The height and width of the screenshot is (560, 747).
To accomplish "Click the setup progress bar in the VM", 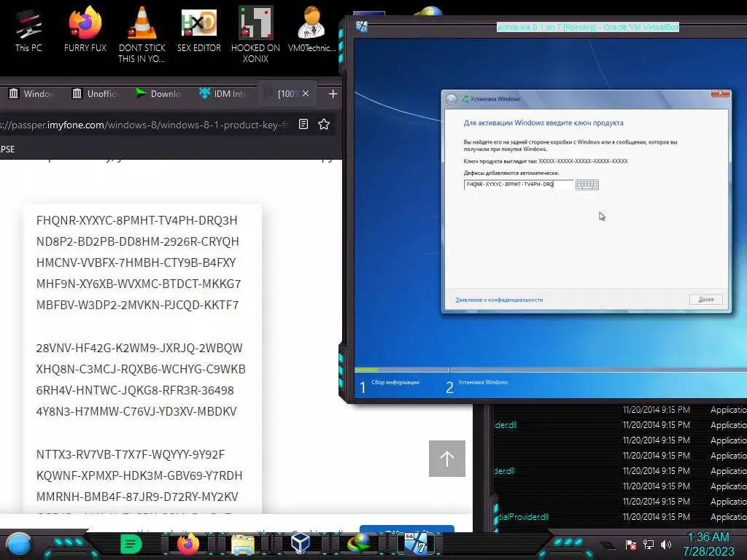I will 550,370.
